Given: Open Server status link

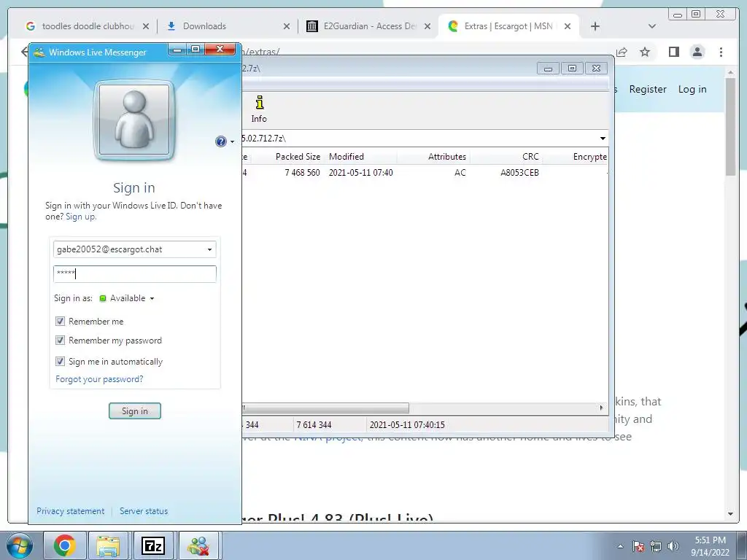Looking at the screenshot, I should pos(144,511).
